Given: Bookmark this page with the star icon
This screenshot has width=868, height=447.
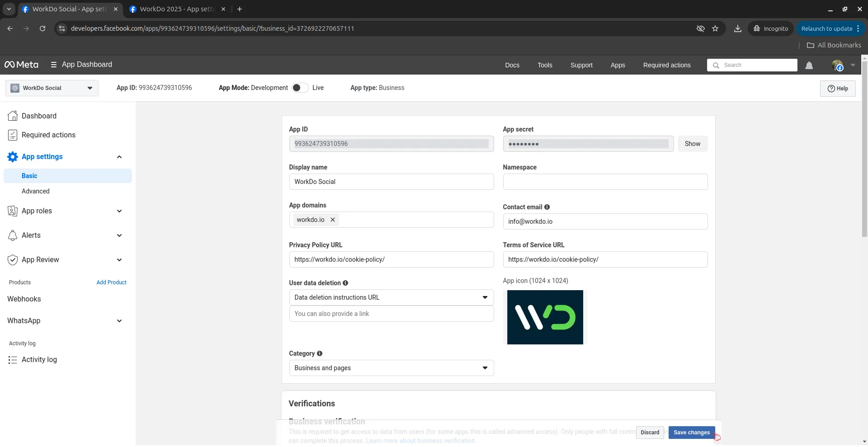Looking at the screenshot, I should point(715,28).
